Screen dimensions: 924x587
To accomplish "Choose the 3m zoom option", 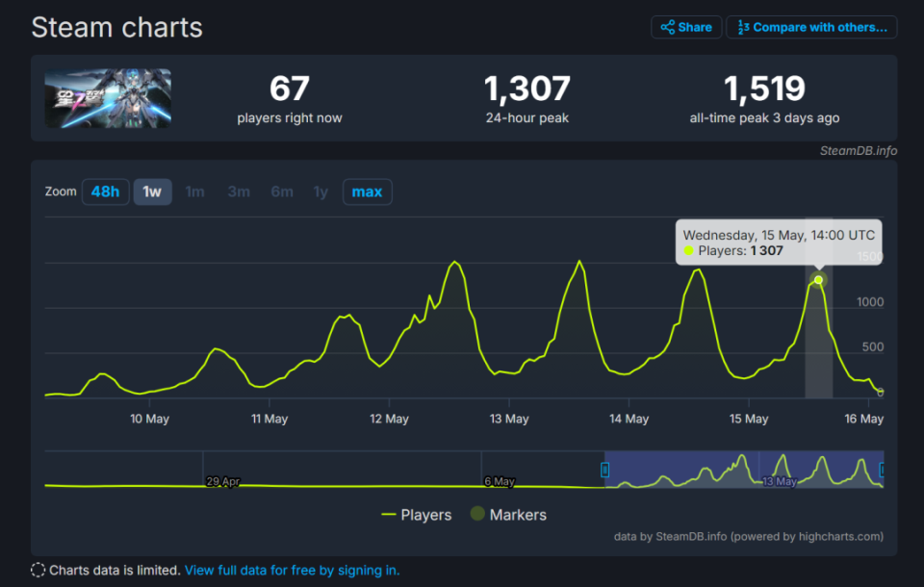I will click(x=239, y=191).
